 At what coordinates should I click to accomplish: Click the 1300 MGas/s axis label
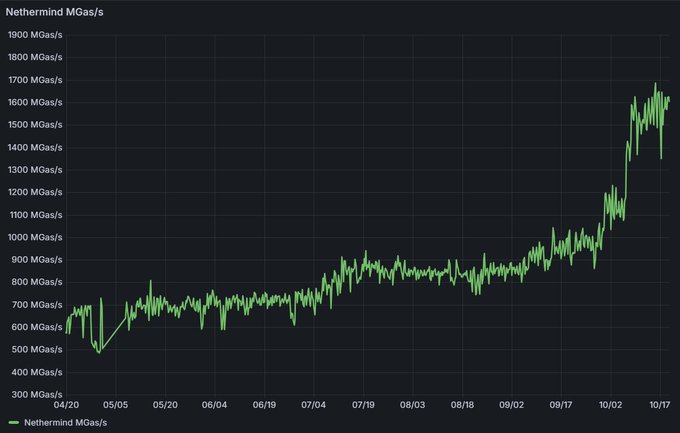[x=35, y=170]
